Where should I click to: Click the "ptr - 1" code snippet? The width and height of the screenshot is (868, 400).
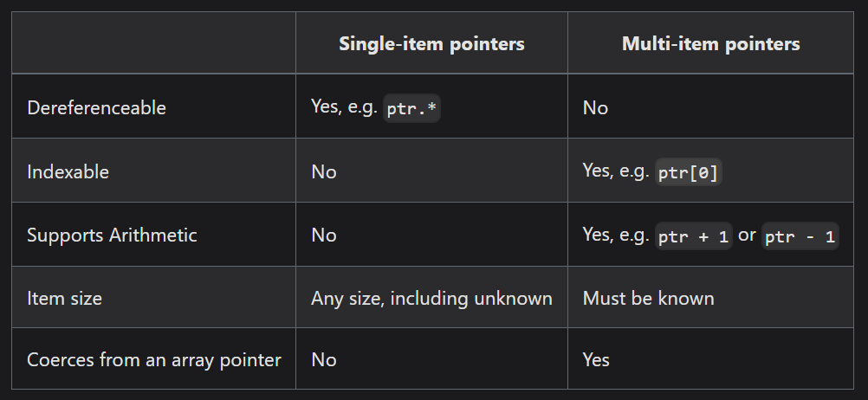point(800,236)
